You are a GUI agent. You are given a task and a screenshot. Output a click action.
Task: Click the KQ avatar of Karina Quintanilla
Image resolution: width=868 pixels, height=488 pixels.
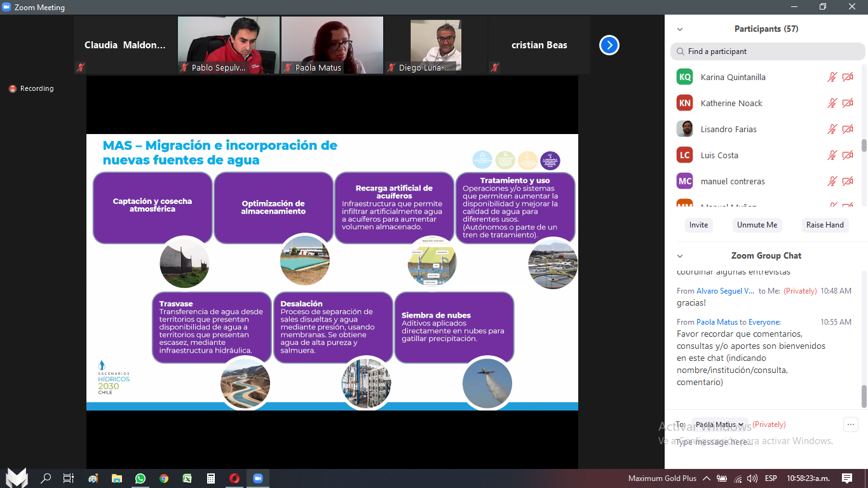(x=684, y=77)
